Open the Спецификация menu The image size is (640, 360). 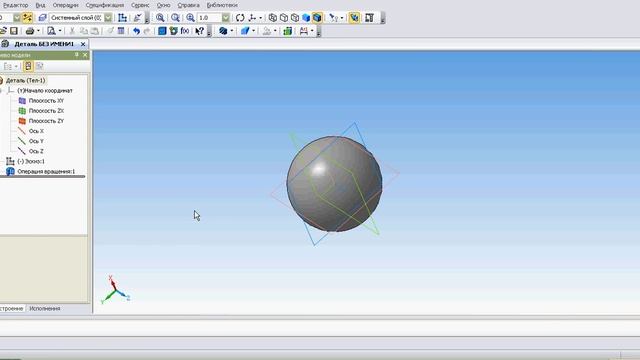click(104, 5)
